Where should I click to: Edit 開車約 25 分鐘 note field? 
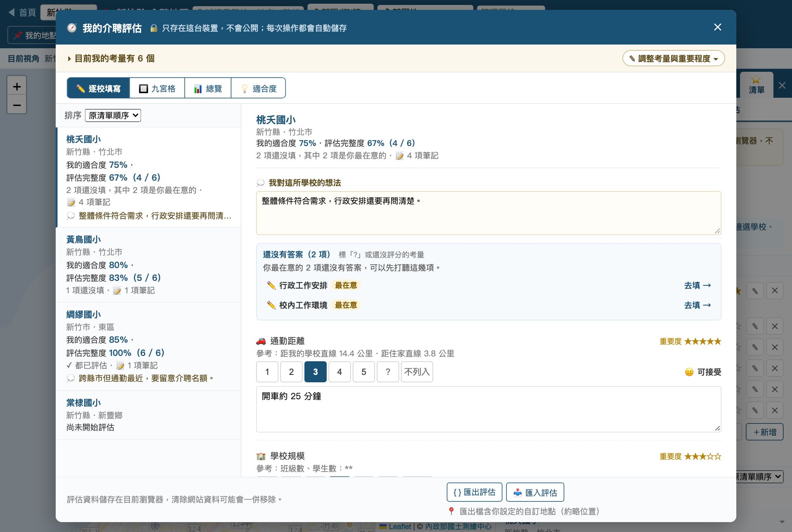[x=488, y=409]
